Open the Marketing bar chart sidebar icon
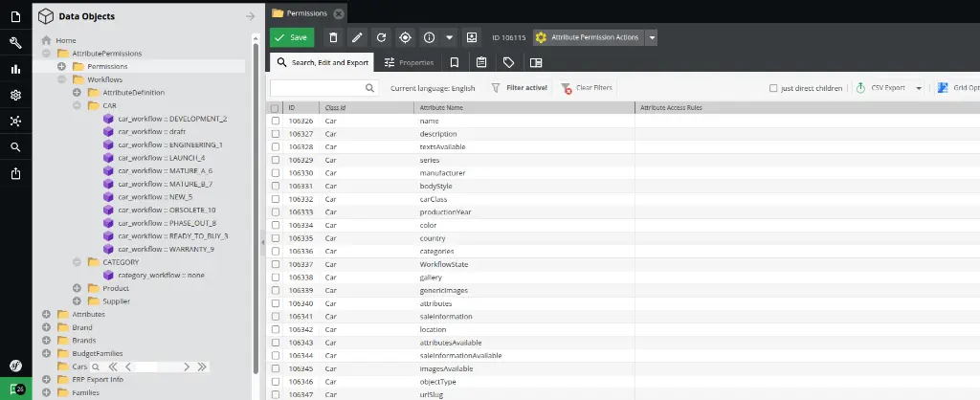 tap(15, 69)
